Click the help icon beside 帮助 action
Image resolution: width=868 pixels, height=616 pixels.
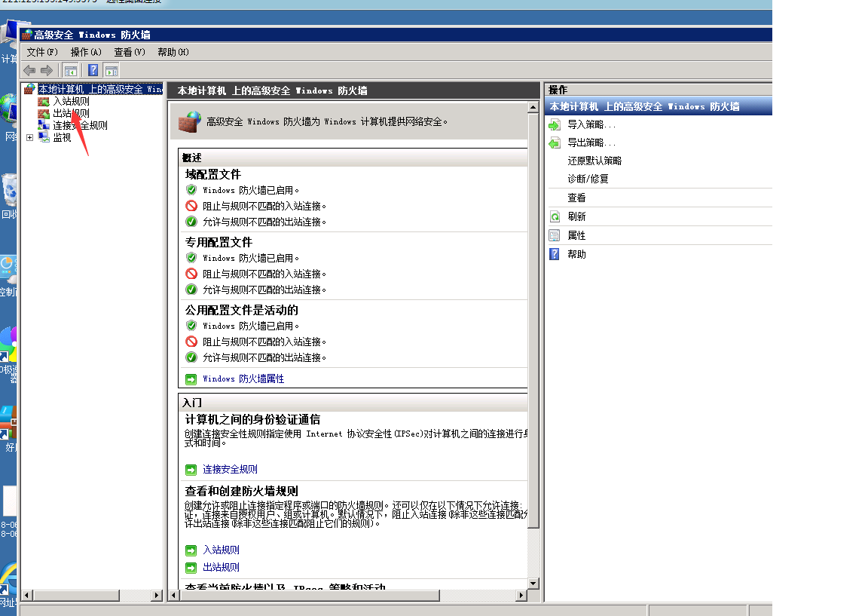(x=555, y=254)
